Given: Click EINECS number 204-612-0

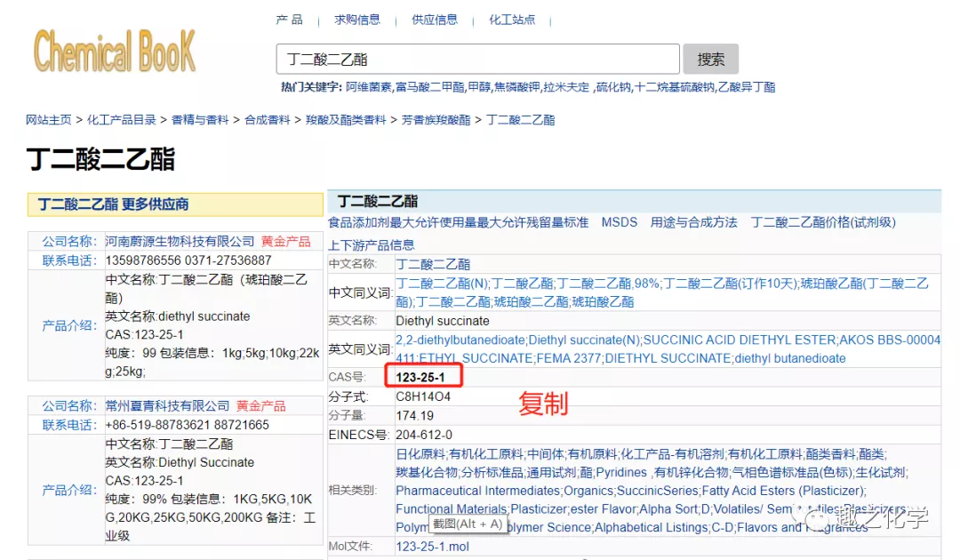Looking at the screenshot, I should [x=424, y=435].
